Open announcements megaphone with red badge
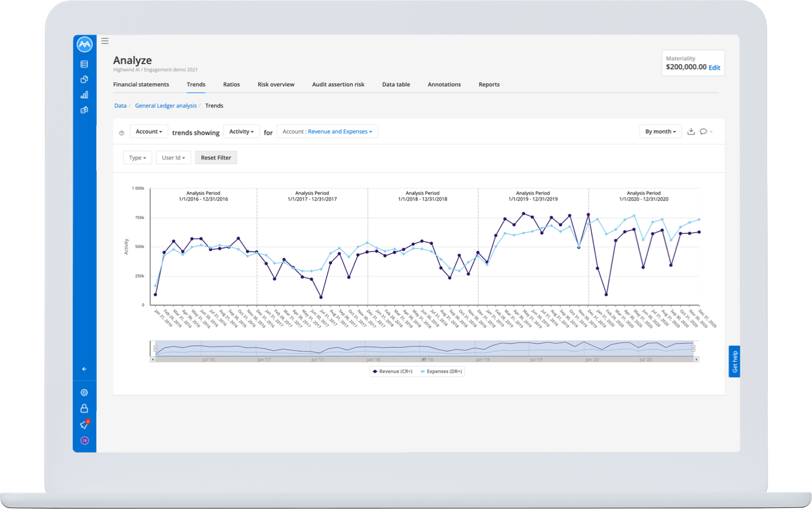 (85, 424)
